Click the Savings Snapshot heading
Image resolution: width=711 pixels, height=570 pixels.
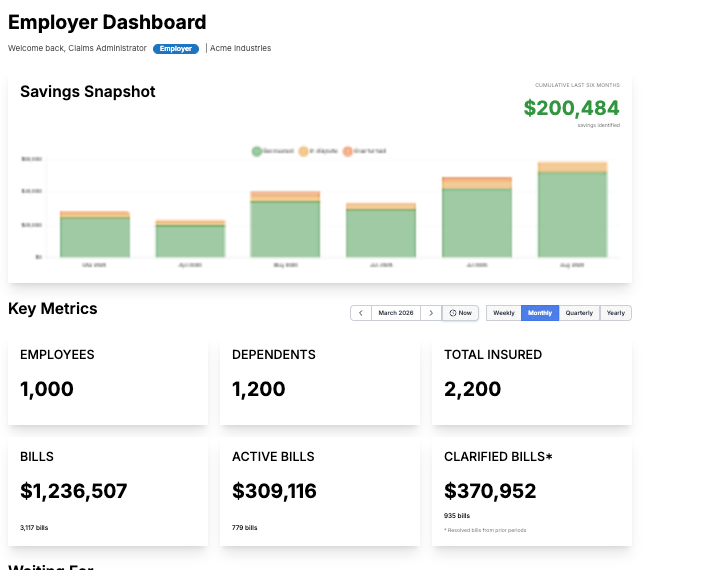[88, 92]
